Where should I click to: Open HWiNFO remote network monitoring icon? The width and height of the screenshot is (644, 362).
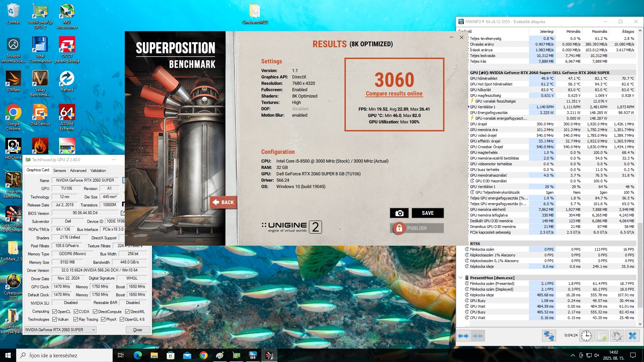tap(549, 336)
